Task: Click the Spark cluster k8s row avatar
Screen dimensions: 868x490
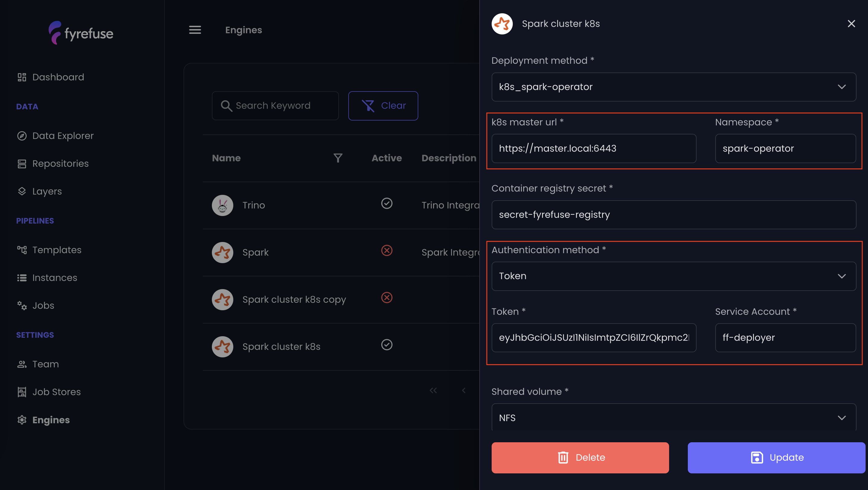Action: click(x=222, y=347)
